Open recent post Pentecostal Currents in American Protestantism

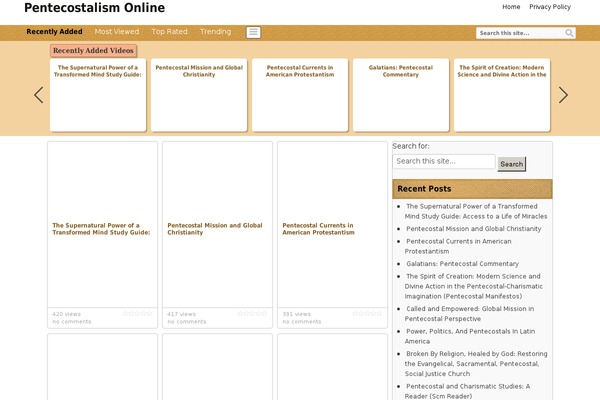458,246
